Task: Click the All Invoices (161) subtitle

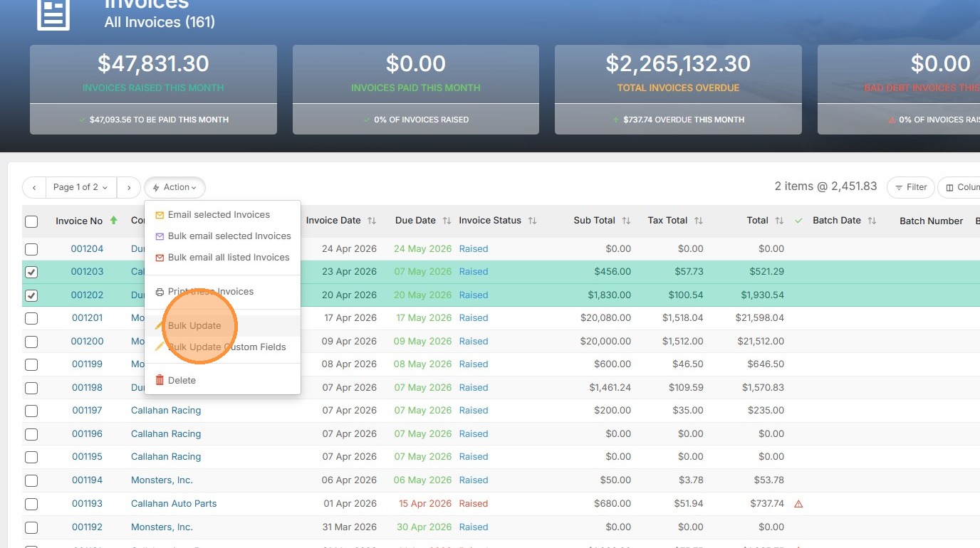Action: click(x=160, y=22)
